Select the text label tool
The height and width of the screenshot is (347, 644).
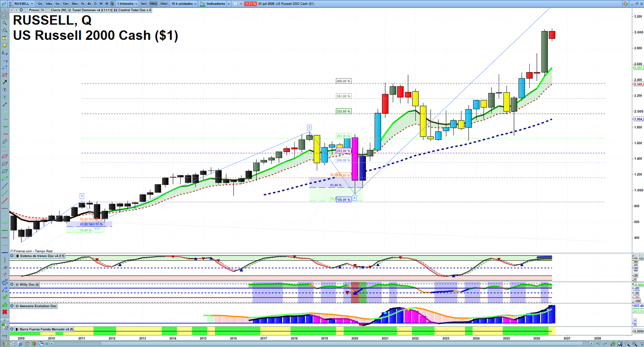click(5, 89)
